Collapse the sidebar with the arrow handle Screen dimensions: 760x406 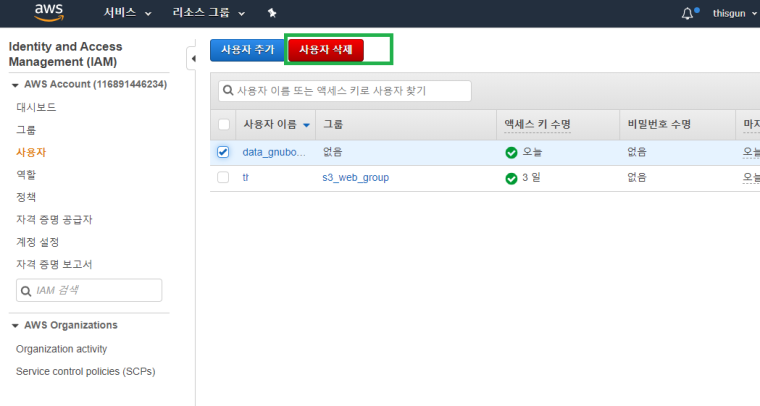192,59
